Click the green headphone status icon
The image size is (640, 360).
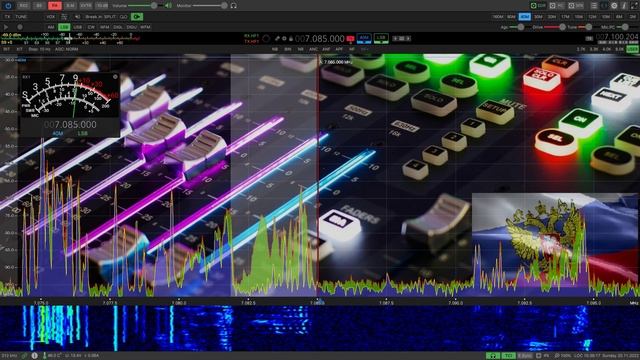492,356
